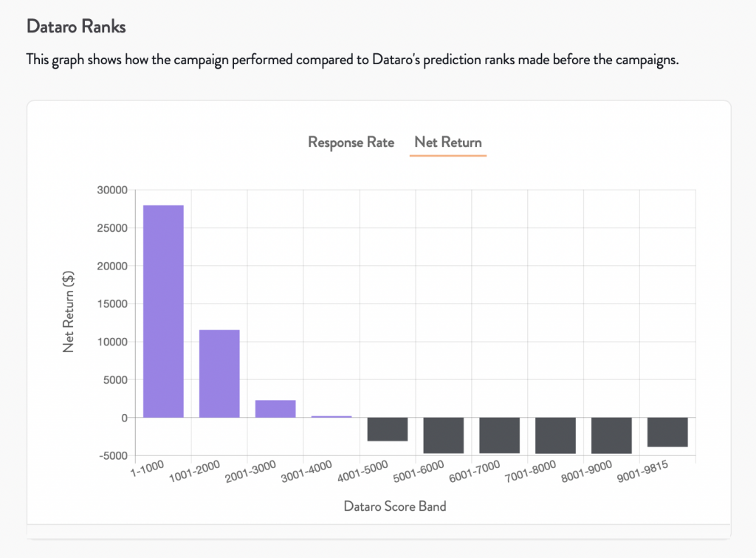Select the Net Return tab
Viewport: 756px width, 558px height.
pyautogui.click(x=447, y=142)
